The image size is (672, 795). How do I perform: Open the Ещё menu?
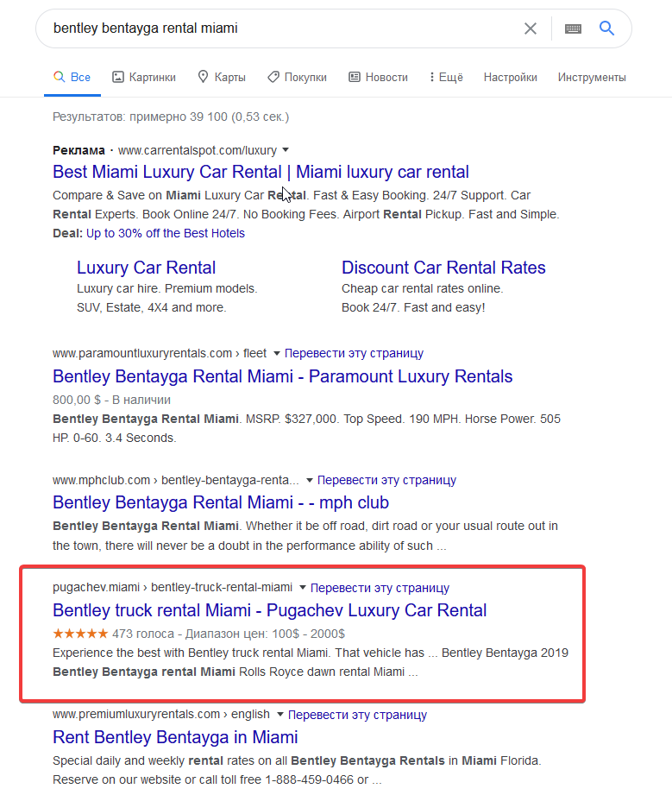coord(446,77)
